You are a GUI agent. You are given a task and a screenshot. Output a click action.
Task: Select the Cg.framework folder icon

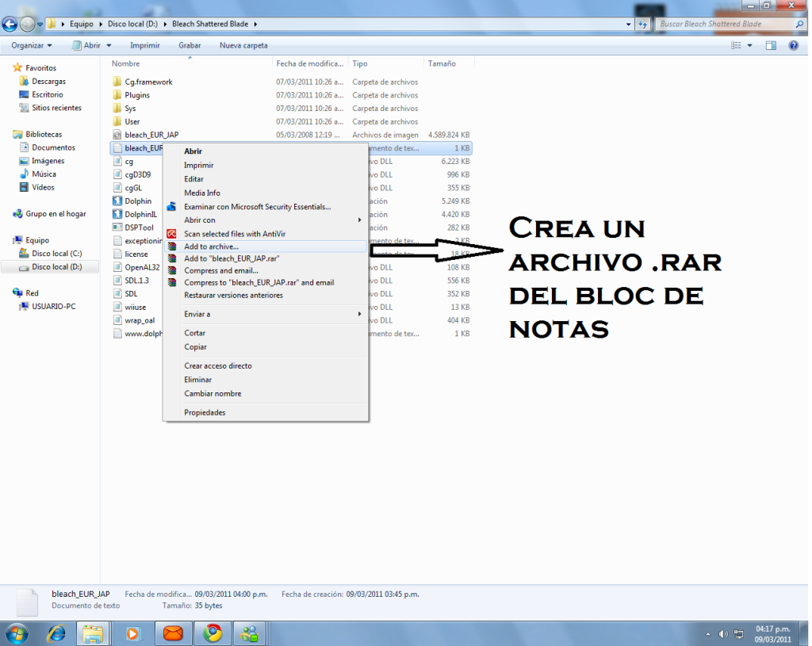(x=117, y=82)
